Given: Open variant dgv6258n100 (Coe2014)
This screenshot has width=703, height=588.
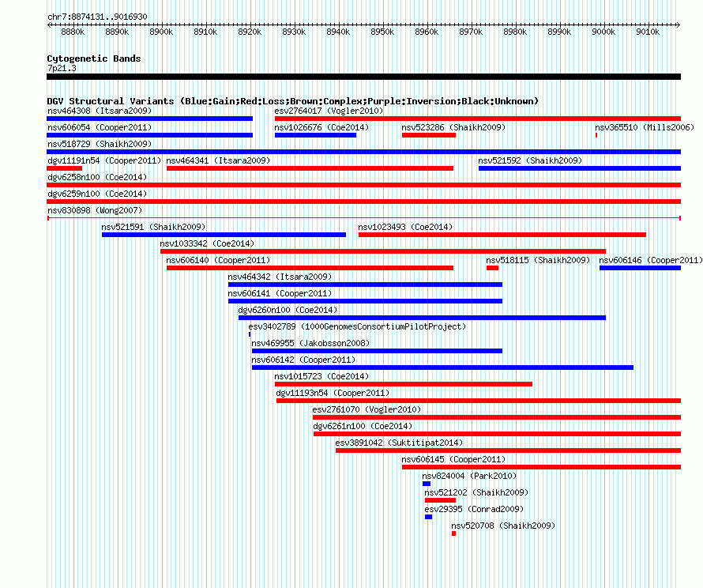Looking at the screenshot, I should (97, 177).
